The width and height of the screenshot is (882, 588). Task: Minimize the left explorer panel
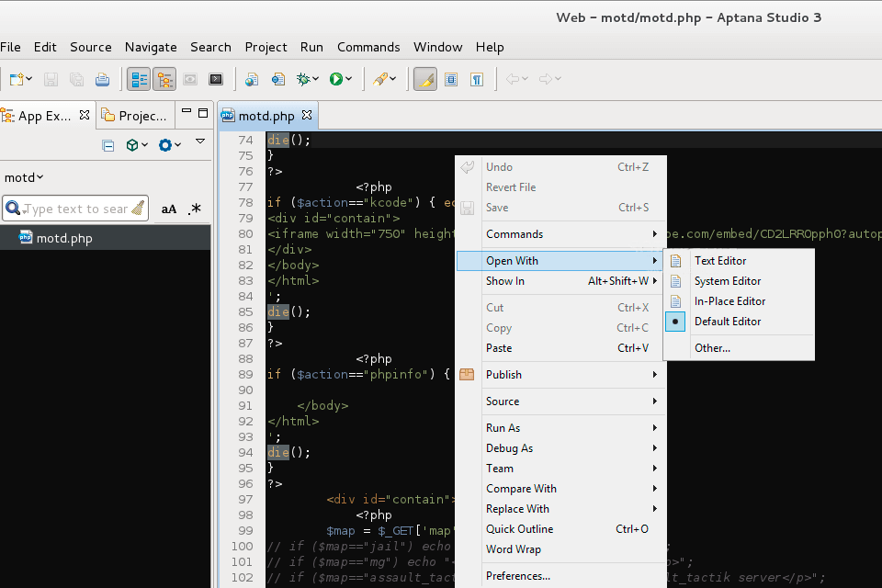coord(187,112)
